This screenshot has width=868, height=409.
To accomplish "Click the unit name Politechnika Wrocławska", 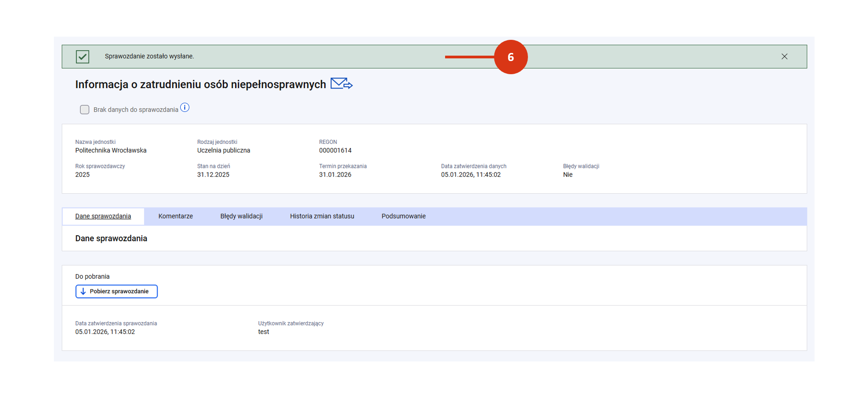I will click(111, 151).
